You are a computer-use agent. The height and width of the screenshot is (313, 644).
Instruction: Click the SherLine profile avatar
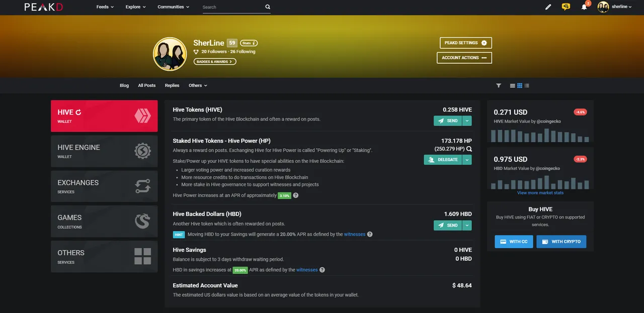tap(170, 54)
